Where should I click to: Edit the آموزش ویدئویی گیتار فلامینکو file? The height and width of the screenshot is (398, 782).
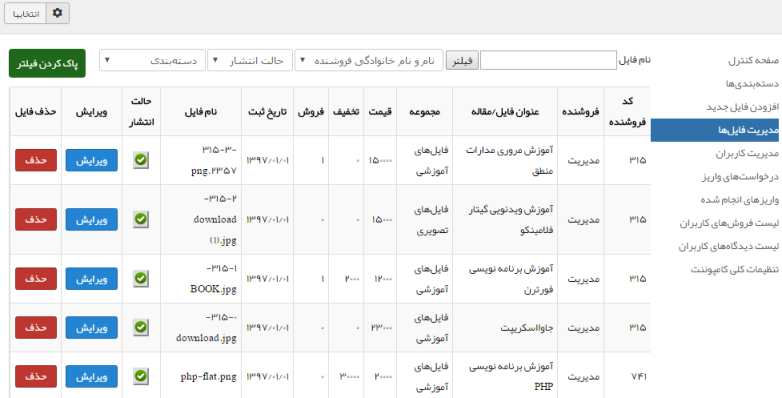[x=92, y=219]
